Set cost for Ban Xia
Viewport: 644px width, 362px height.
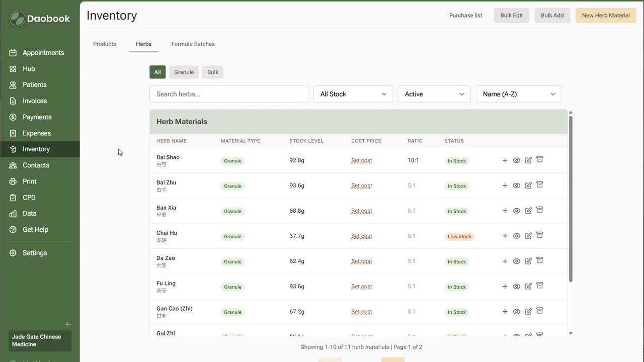click(x=362, y=211)
